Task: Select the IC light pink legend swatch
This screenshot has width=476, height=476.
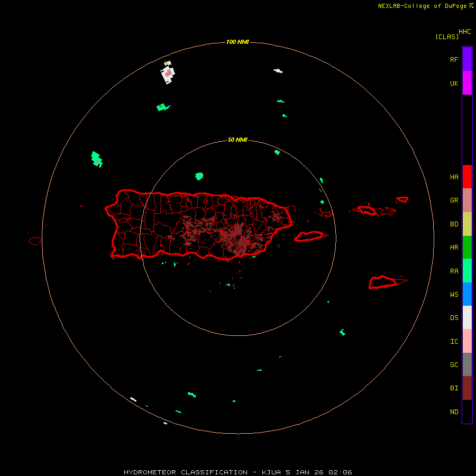Action: (x=467, y=341)
